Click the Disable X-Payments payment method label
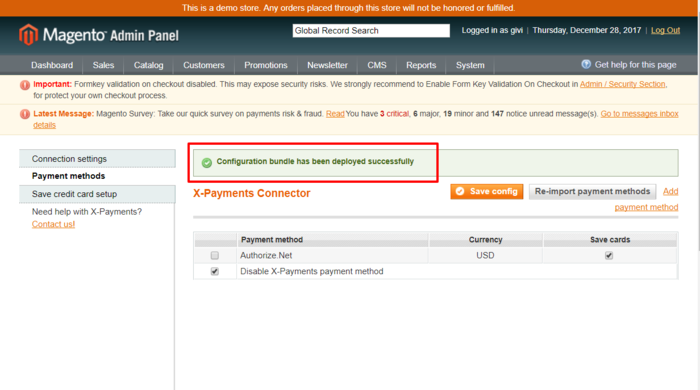Screen dimensions: 700x390 [x=312, y=271]
